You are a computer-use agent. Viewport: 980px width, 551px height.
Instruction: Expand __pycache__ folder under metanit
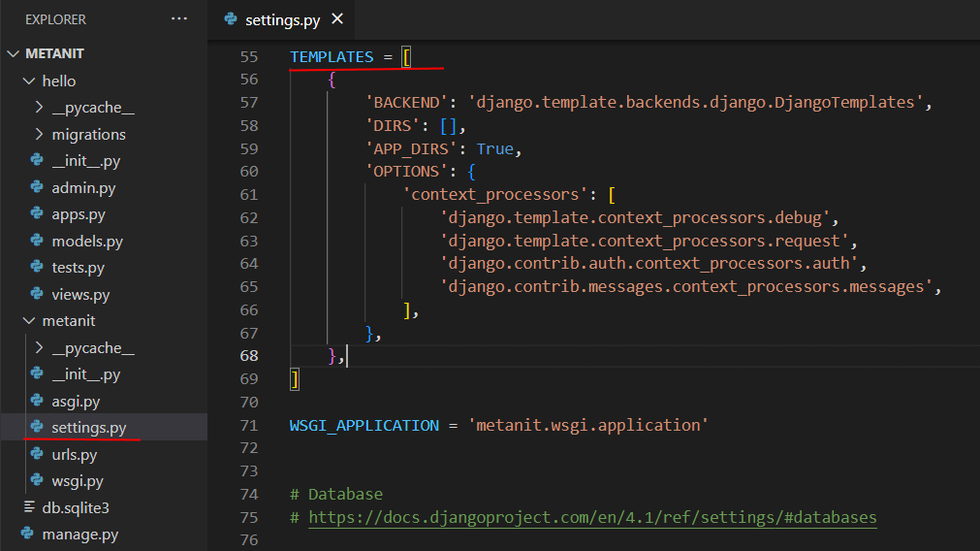(x=39, y=347)
